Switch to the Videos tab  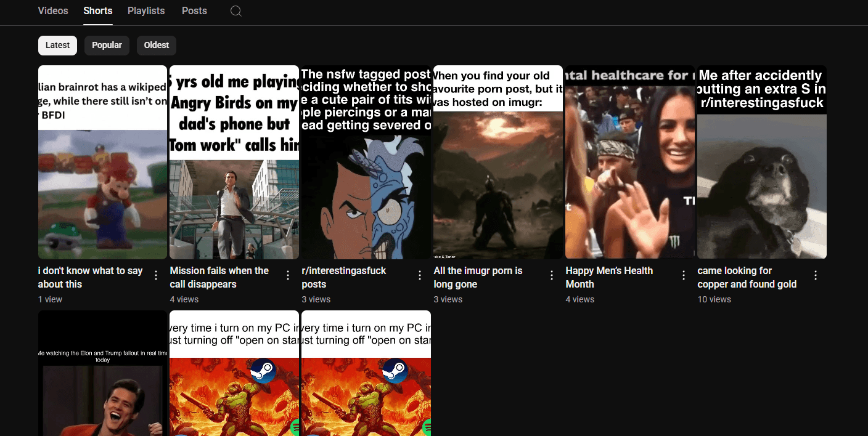click(x=53, y=10)
